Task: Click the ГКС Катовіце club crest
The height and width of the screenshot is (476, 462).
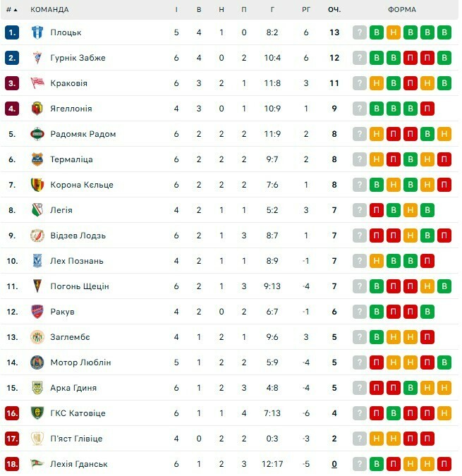Action: (x=37, y=413)
